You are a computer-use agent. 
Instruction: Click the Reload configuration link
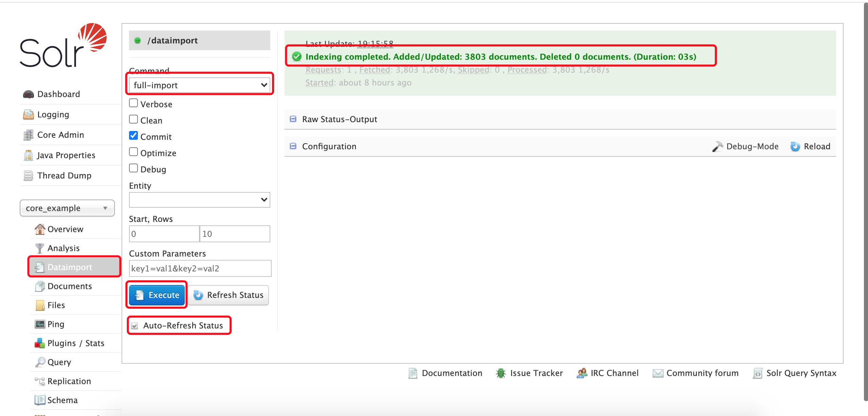pyautogui.click(x=810, y=147)
